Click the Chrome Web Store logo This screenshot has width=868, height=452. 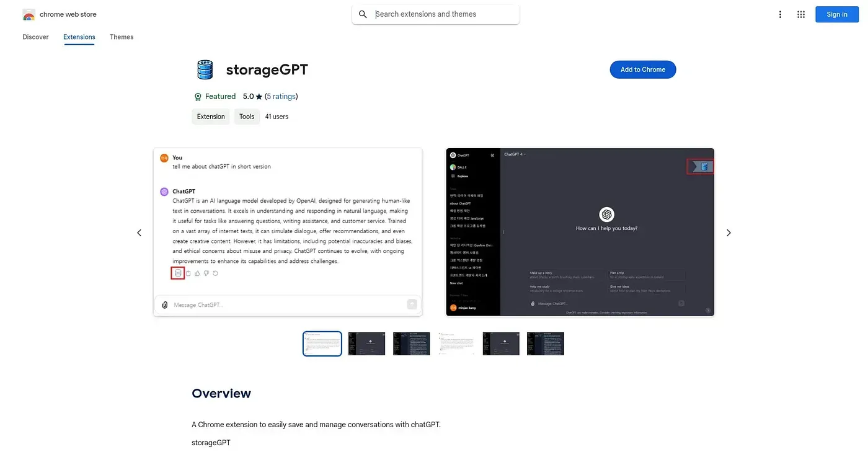pyautogui.click(x=29, y=14)
